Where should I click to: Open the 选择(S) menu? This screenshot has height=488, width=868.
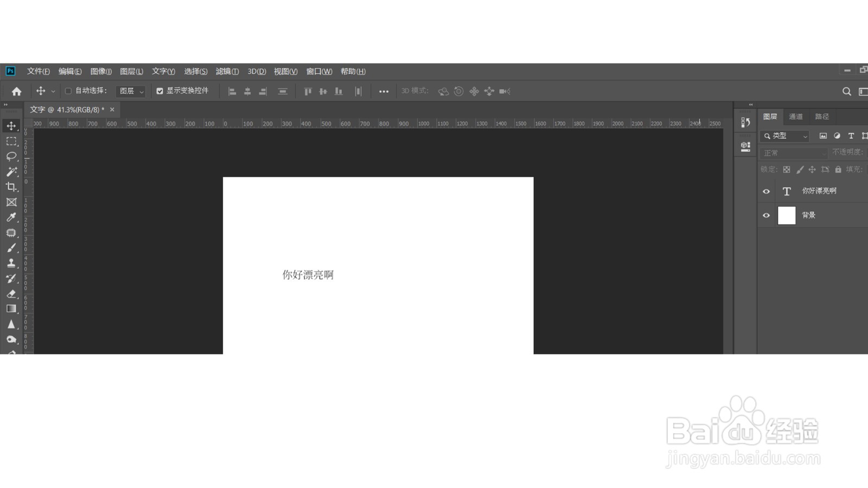coord(195,72)
